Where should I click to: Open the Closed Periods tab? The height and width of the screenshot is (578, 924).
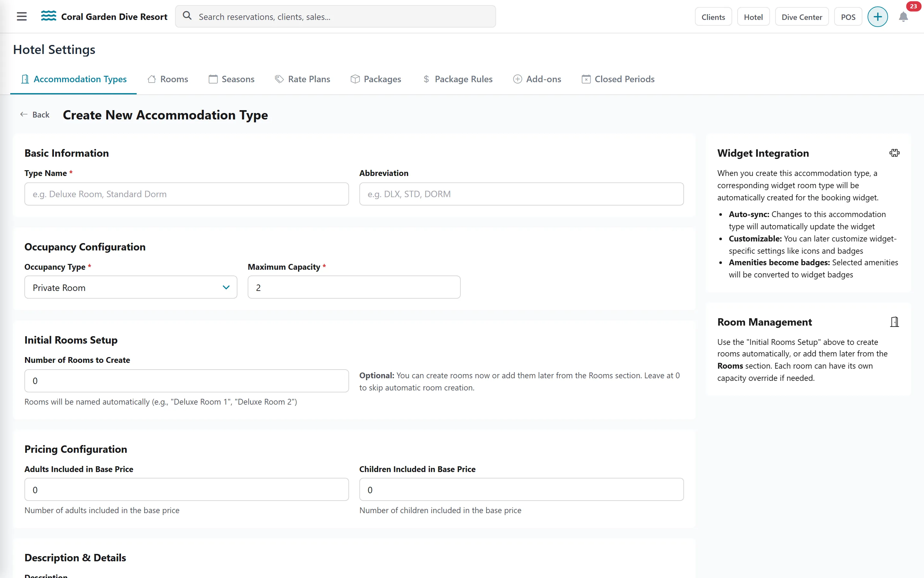click(618, 79)
